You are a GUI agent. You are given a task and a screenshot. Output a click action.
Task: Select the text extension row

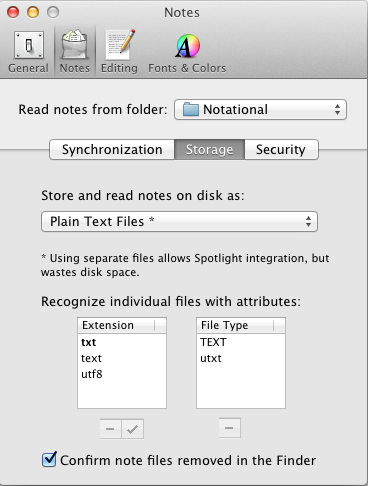pos(122,358)
